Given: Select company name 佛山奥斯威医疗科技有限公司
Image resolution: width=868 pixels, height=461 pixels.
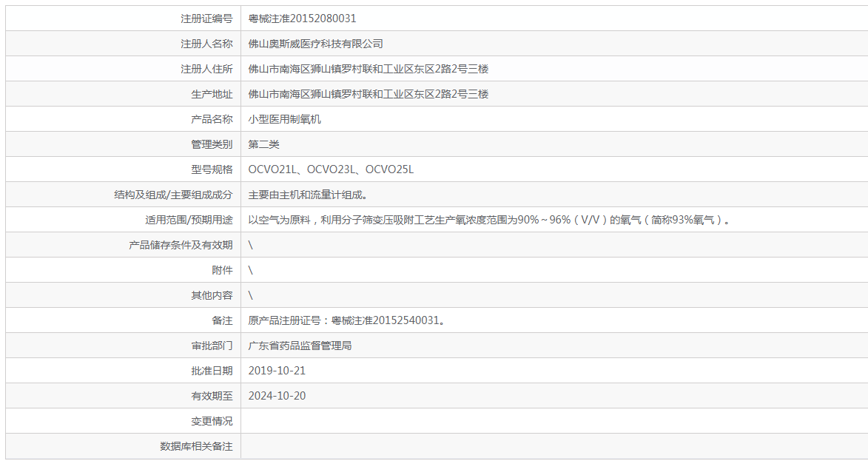Looking at the screenshot, I should point(315,44).
